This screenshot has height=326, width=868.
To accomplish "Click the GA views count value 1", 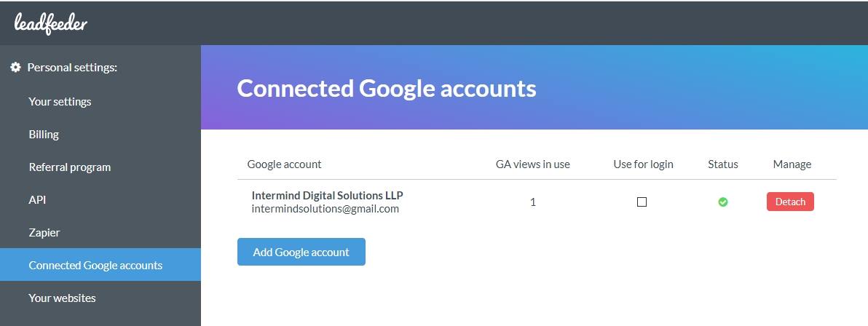I will click(532, 202).
